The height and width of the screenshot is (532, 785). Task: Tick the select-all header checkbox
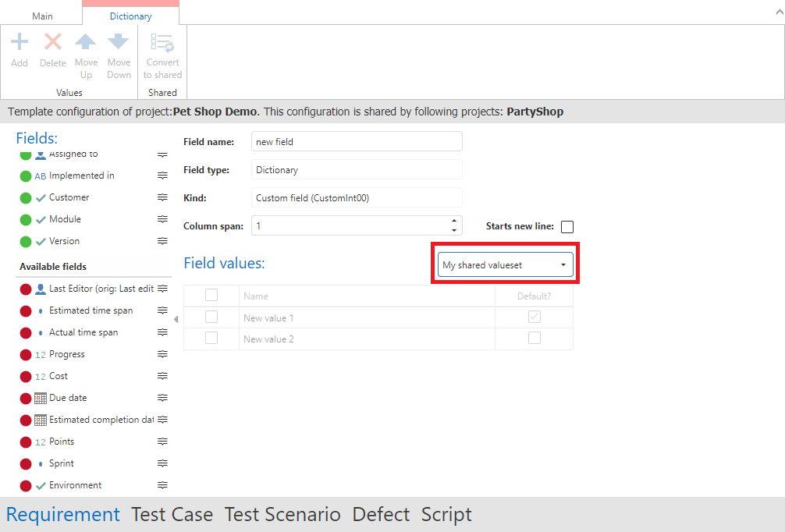[x=211, y=296]
